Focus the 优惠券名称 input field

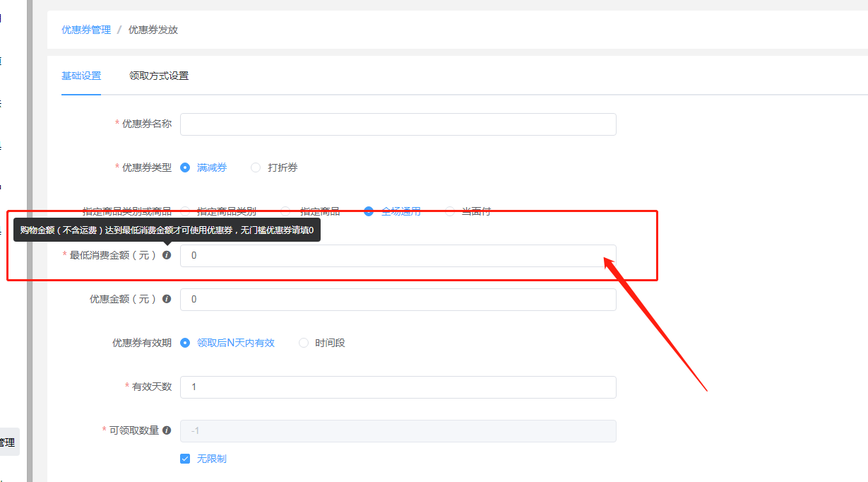click(398, 124)
